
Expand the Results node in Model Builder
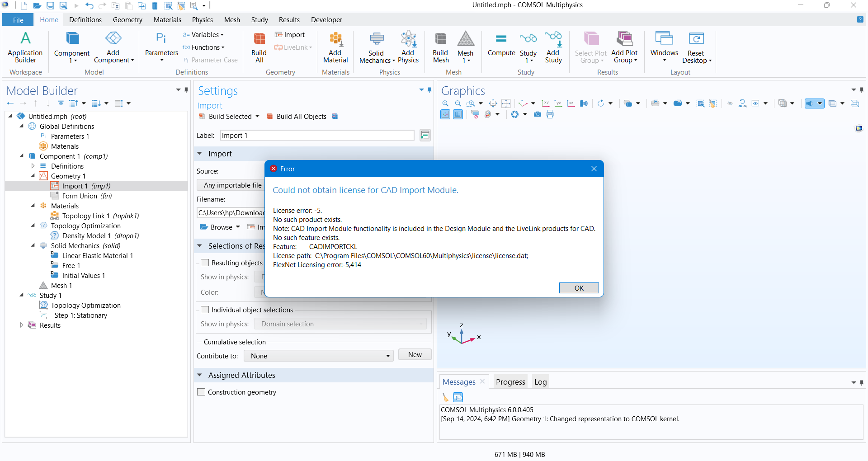pyautogui.click(x=21, y=325)
